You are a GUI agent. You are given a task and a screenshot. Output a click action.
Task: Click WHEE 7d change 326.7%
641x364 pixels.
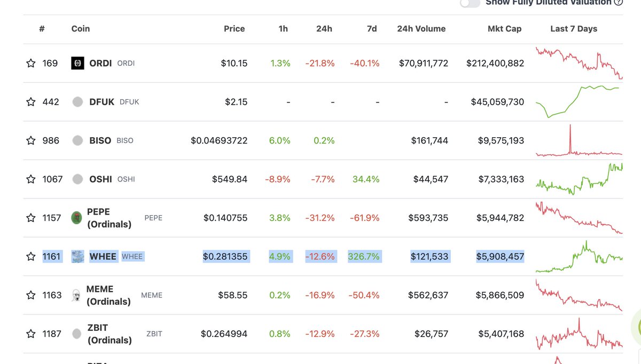[364, 256]
